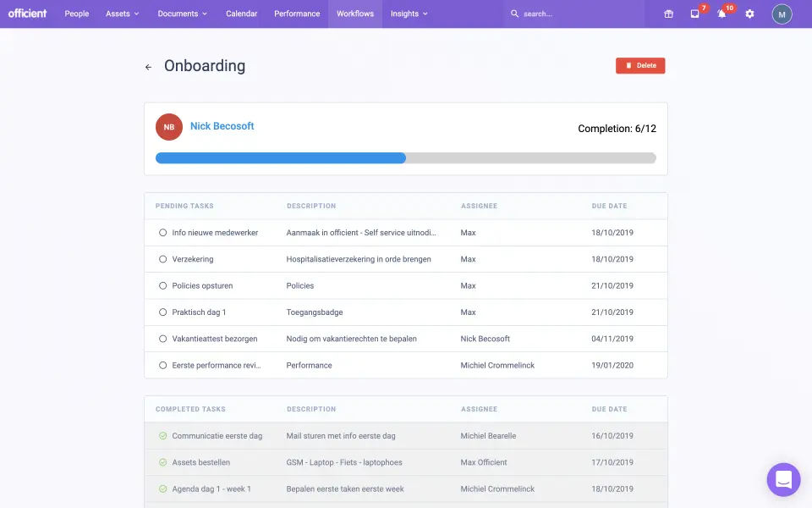Open the gift icon in the top bar
Image resolution: width=812 pixels, height=508 pixels.
(668, 14)
